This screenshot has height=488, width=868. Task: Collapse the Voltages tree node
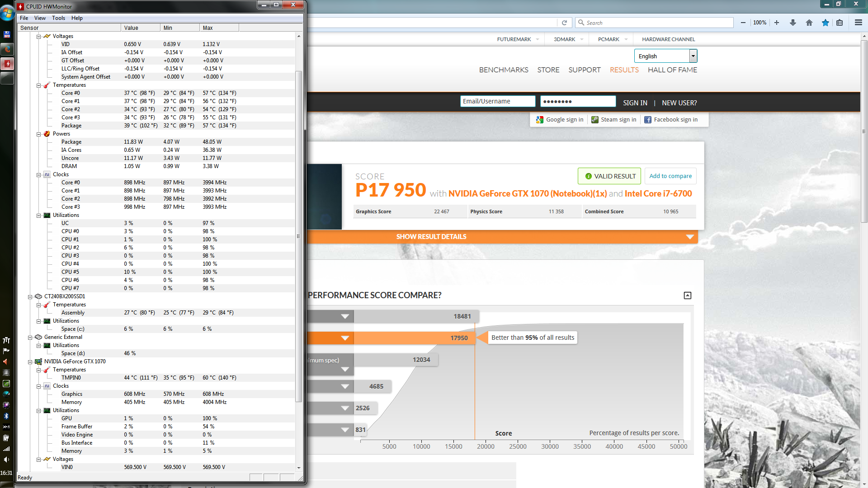(39, 37)
